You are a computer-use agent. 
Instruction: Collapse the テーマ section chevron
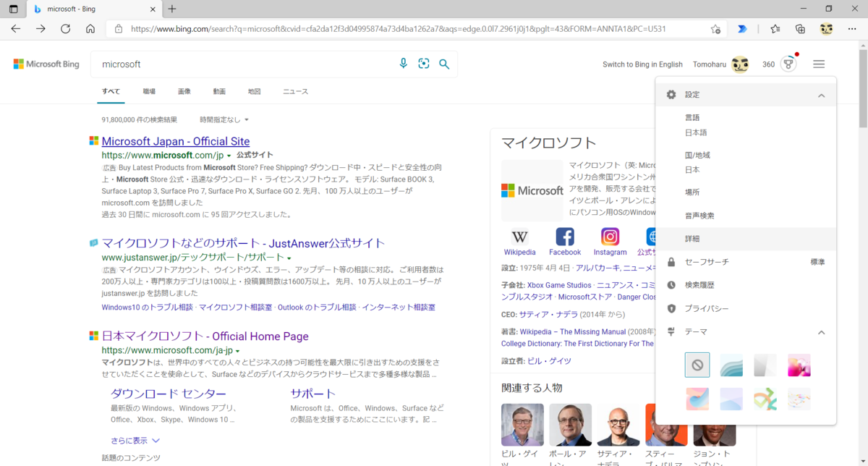(x=822, y=332)
